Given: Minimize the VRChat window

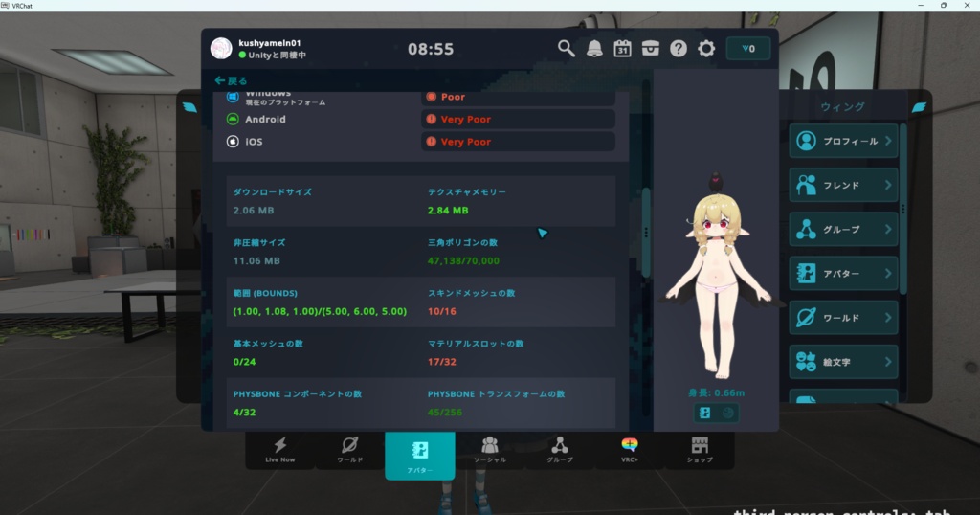Looking at the screenshot, I should click(921, 5).
